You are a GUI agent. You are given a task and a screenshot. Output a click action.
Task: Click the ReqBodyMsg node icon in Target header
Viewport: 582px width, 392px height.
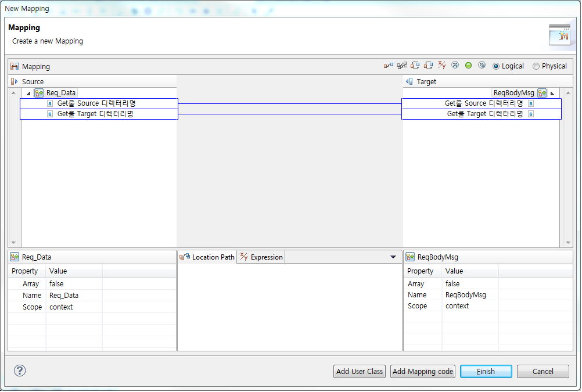541,92
